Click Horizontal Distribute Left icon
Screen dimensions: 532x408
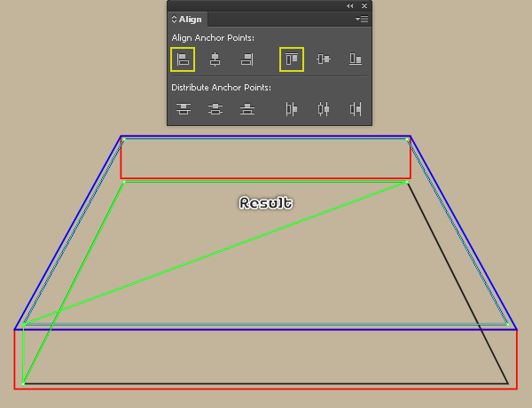point(292,109)
